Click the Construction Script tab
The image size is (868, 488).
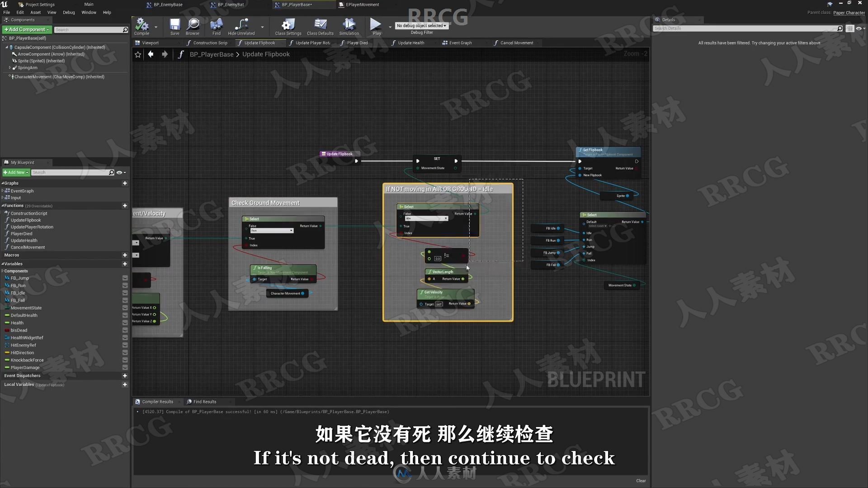click(x=210, y=42)
